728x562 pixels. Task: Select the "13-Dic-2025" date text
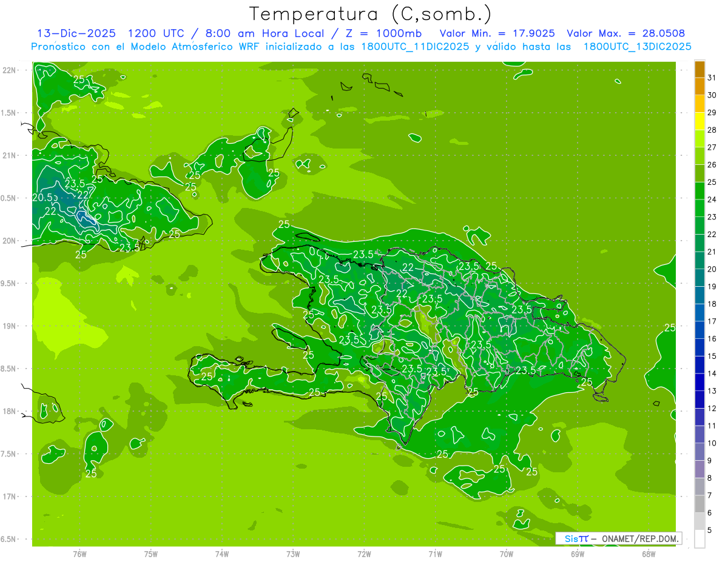76,33
